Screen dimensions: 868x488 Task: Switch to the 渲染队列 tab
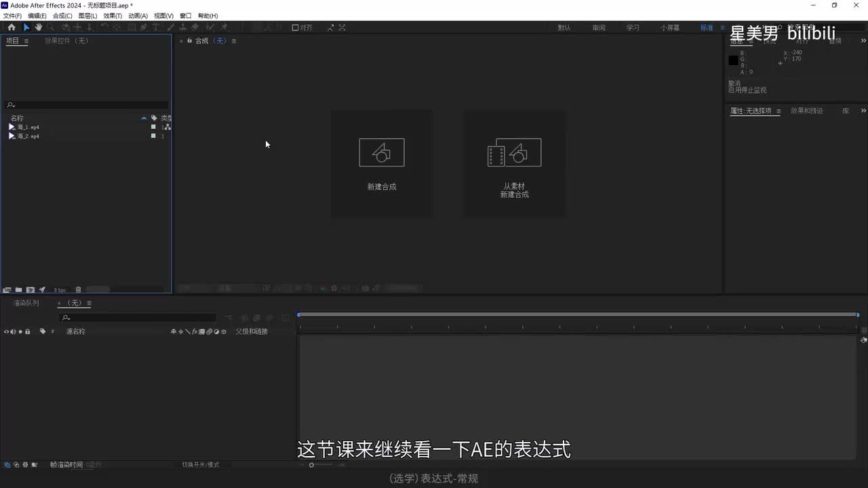click(x=26, y=303)
